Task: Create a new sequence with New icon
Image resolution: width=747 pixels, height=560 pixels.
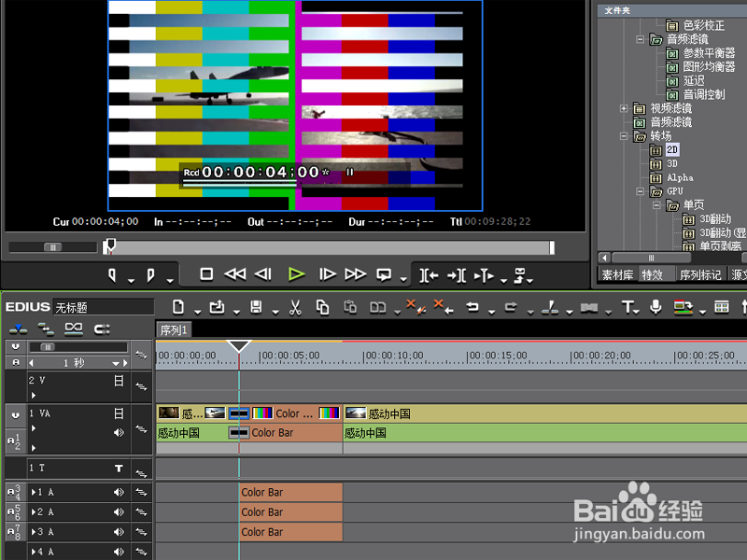Action: pyautogui.click(x=178, y=307)
